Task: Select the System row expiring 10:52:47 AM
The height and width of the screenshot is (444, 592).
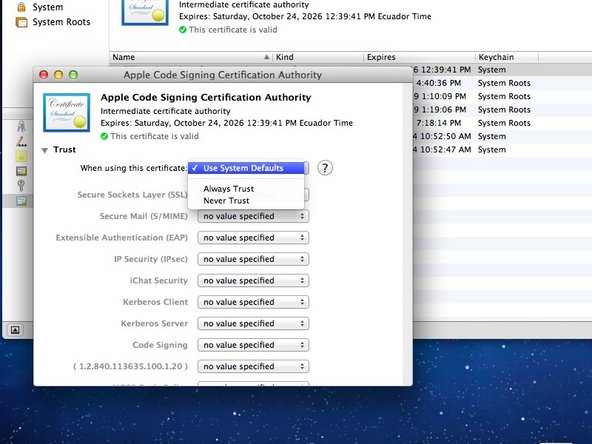Action: [502, 150]
